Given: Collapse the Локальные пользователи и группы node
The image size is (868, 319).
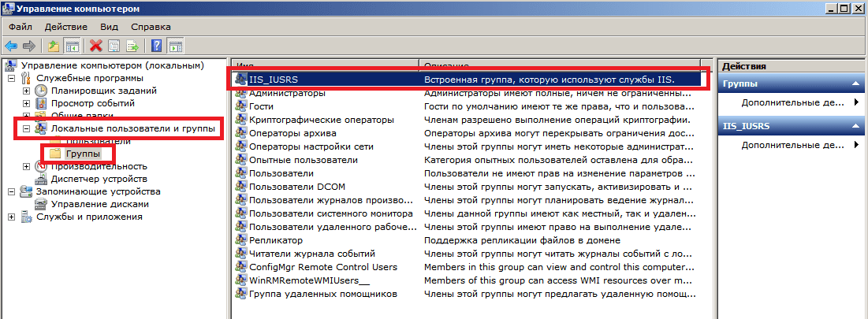Looking at the screenshot, I should pos(26,128).
